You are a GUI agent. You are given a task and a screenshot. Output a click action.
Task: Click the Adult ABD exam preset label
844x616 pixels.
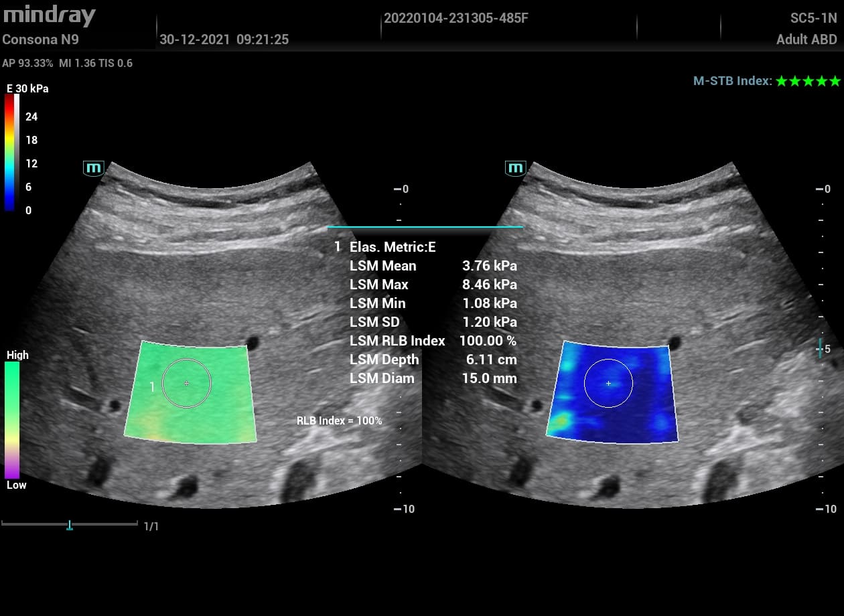(x=806, y=40)
